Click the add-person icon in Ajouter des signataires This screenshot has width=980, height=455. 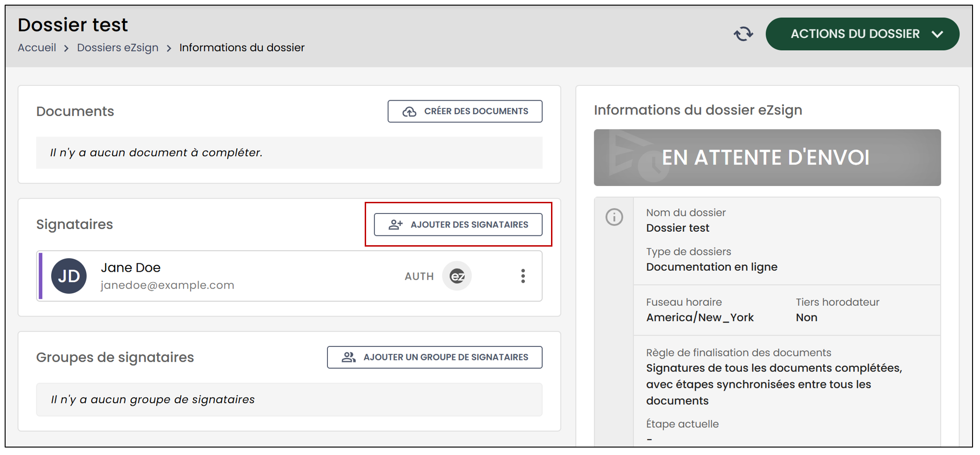pos(395,225)
